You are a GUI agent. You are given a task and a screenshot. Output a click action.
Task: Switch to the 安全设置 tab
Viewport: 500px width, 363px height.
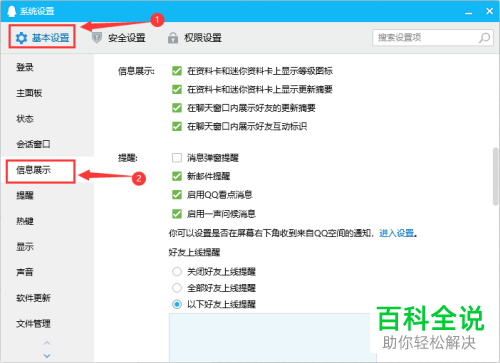point(119,37)
